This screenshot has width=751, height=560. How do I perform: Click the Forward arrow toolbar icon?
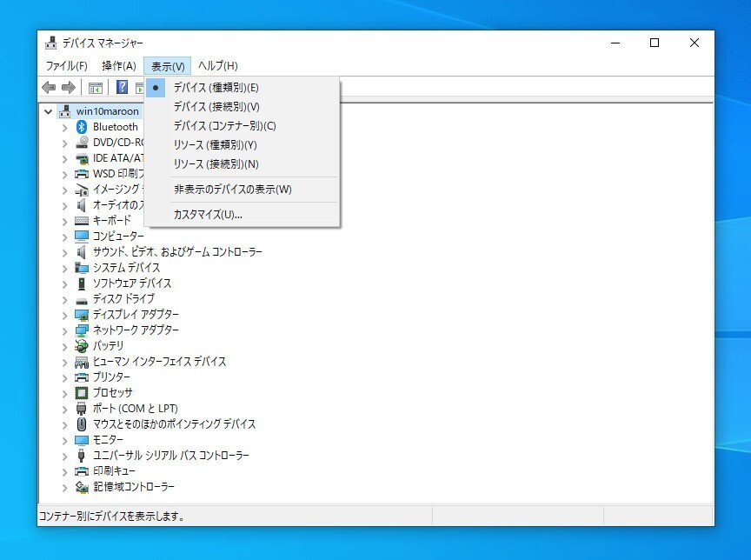69,88
